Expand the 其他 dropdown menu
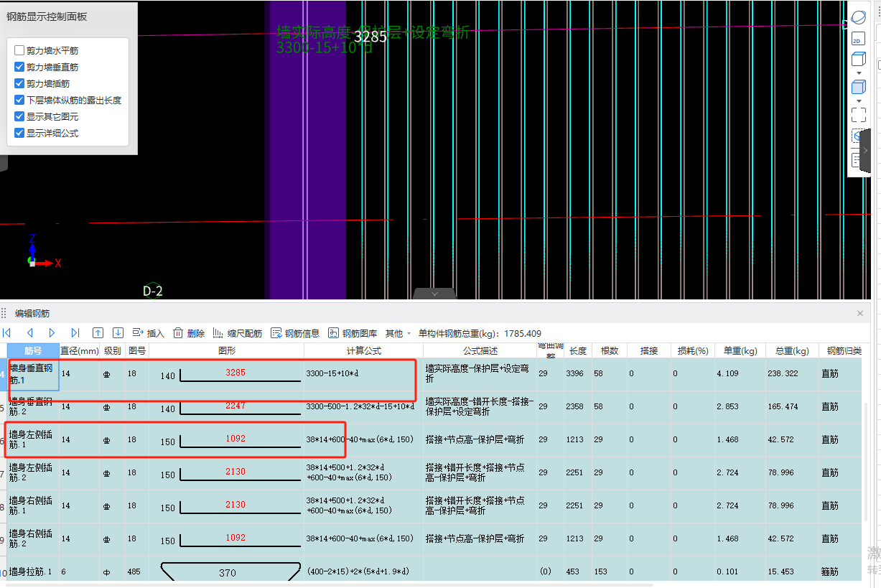This screenshot has height=588, width=881. pos(398,333)
